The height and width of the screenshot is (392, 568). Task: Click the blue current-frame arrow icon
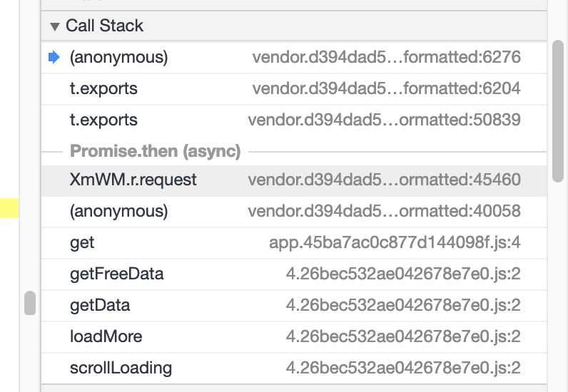click(54, 58)
